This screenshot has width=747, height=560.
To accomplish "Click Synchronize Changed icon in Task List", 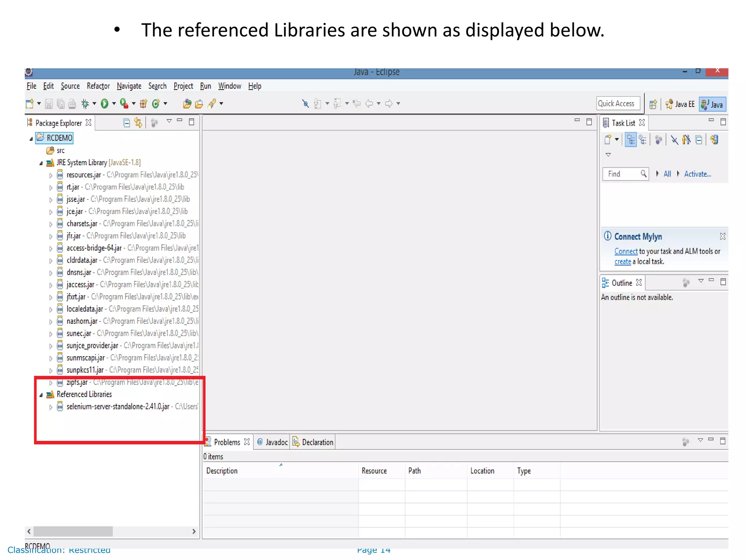I will click(x=714, y=140).
